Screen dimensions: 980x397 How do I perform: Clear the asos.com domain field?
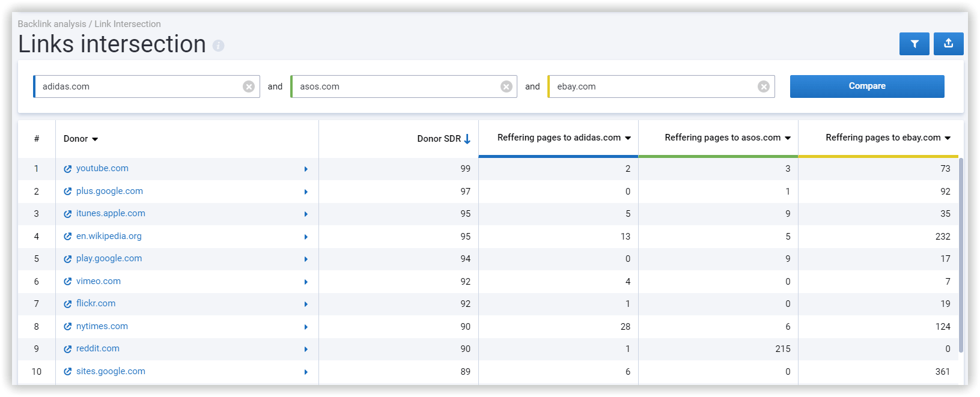pyautogui.click(x=507, y=86)
